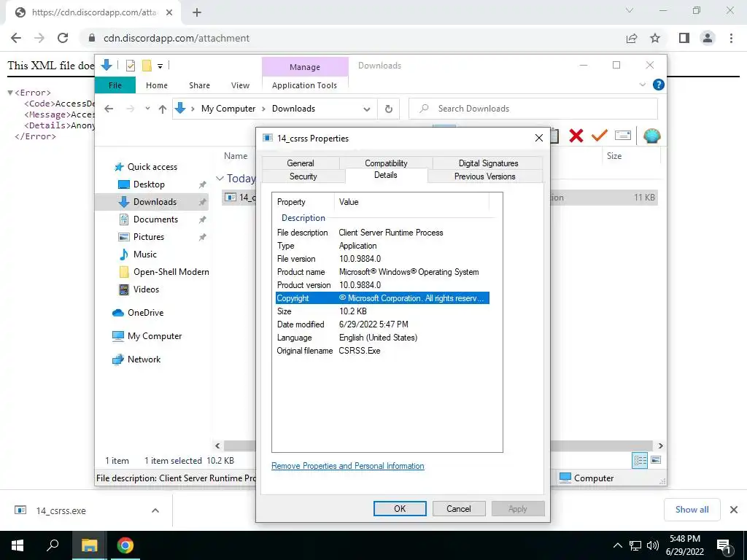This screenshot has height=560, width=747.
Task: Open the Share ribbon tab
Action: coord(199,85)
